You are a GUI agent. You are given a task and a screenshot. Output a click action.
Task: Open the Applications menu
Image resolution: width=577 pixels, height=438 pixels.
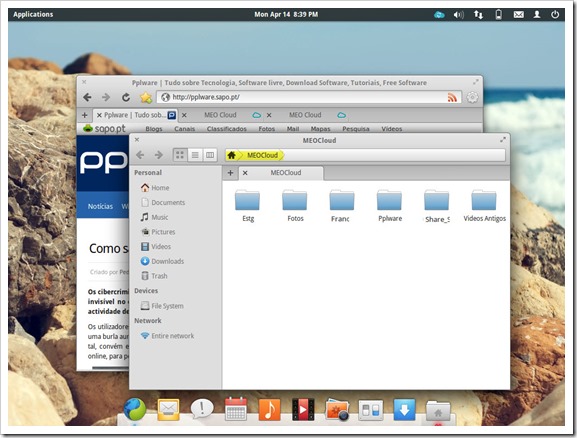33,14
